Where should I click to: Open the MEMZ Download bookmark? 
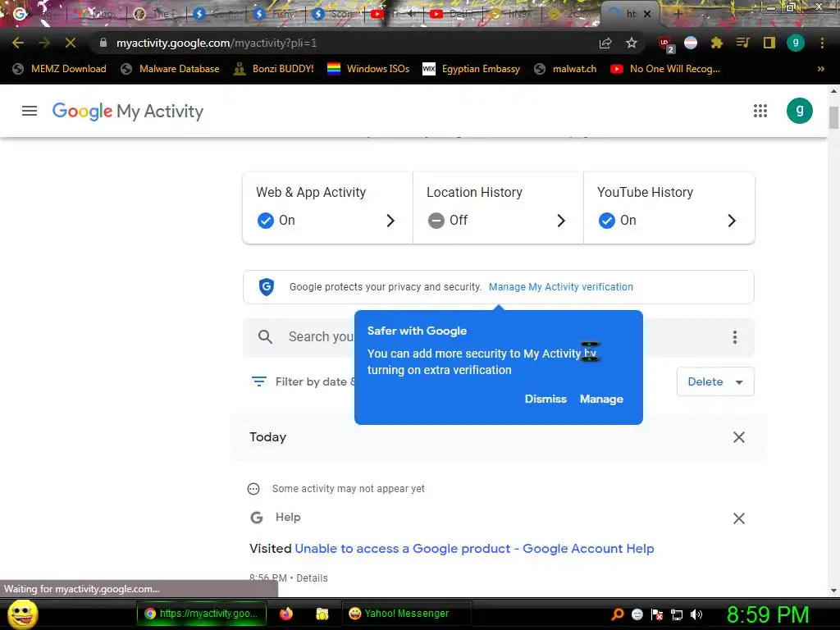coord(59,69)
